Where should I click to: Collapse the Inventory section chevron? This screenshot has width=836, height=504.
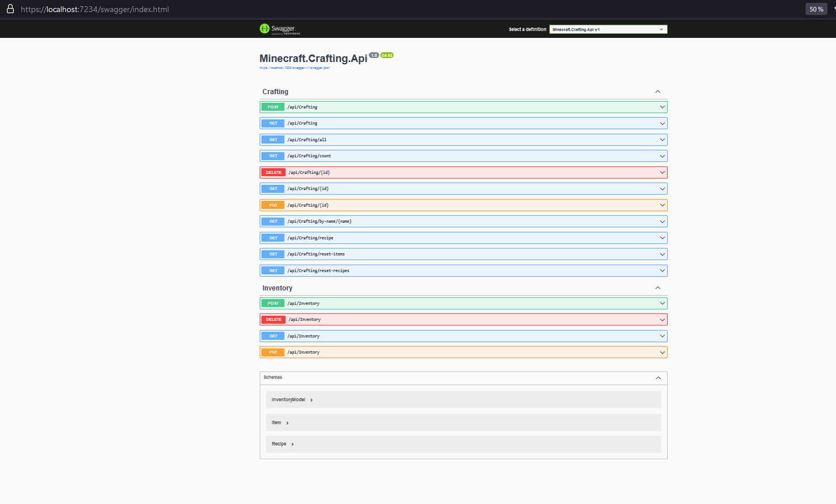658,288
